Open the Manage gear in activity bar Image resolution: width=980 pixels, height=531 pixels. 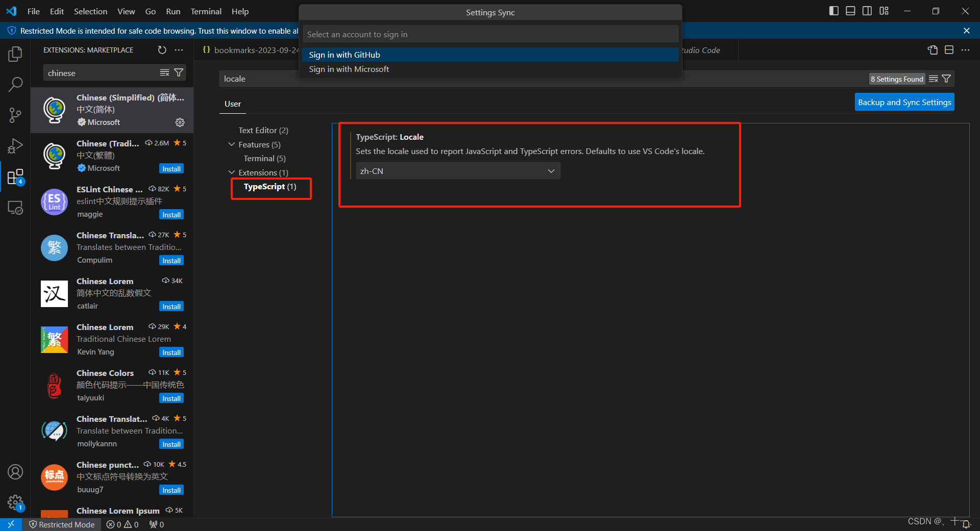15,503
